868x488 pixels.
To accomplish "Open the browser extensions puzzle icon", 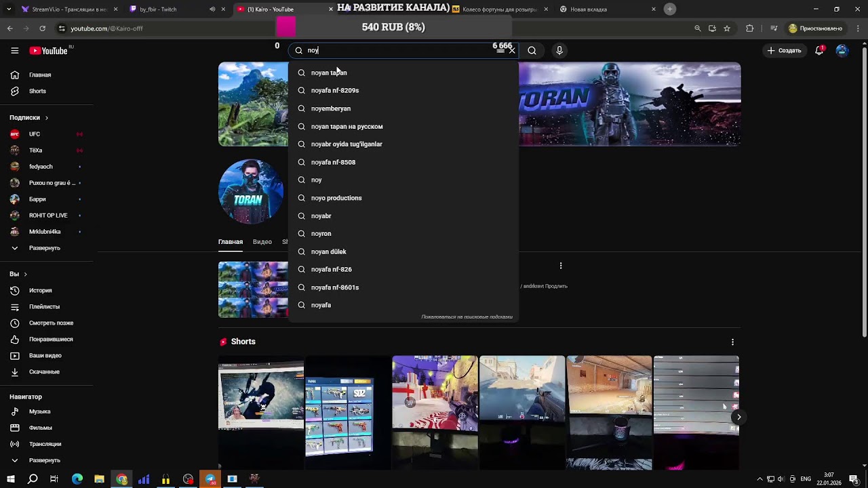I will click(749, 28).
